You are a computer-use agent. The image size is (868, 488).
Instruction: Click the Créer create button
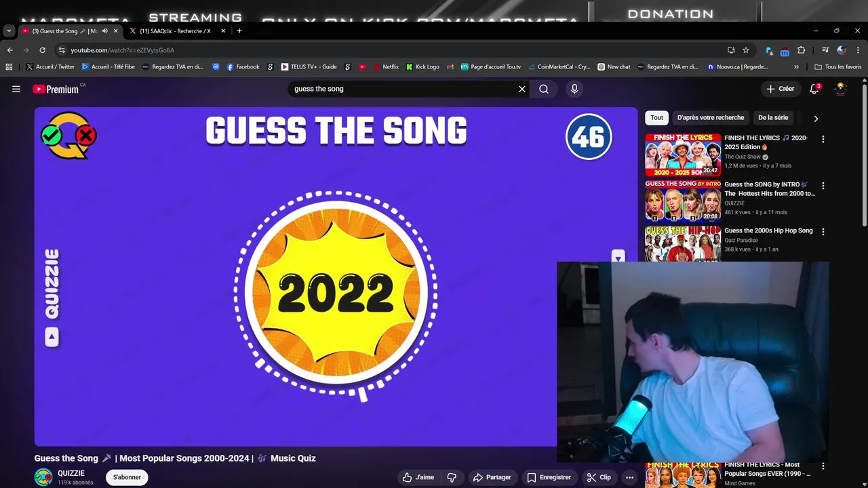(780, 89)
